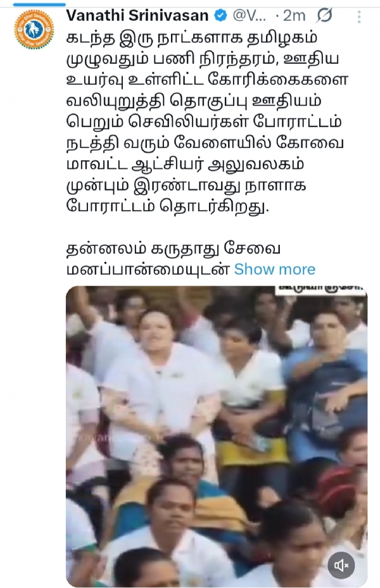Screen dimensions: 380x588
Task: Click the blue verified badge checkmark
Action: [x=220, y=16]
